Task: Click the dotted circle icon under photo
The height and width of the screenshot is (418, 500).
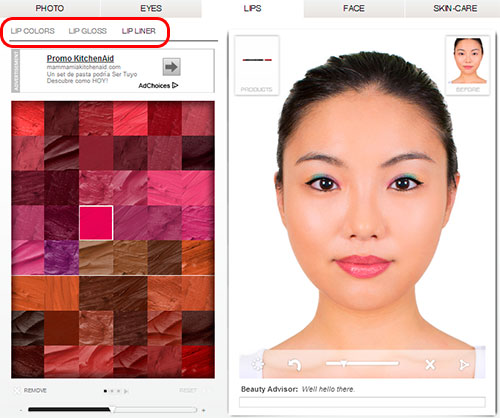Action: (x=257, y=364)
